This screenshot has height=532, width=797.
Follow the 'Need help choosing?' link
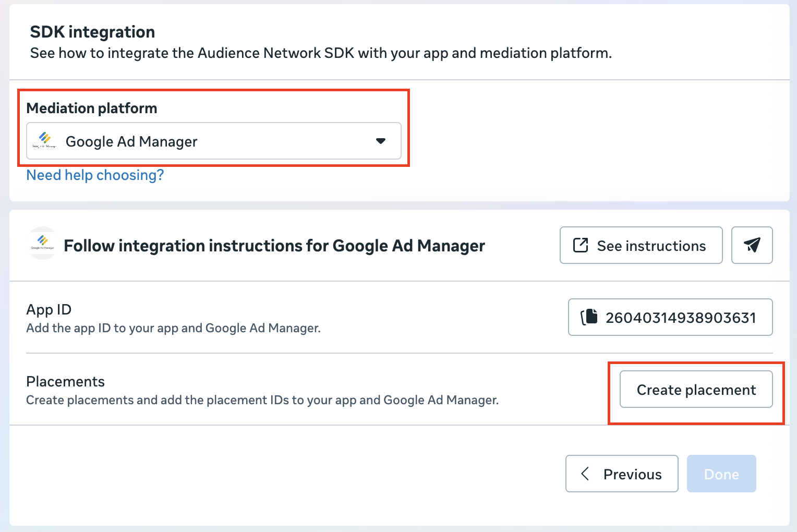(x=95, y=175)
